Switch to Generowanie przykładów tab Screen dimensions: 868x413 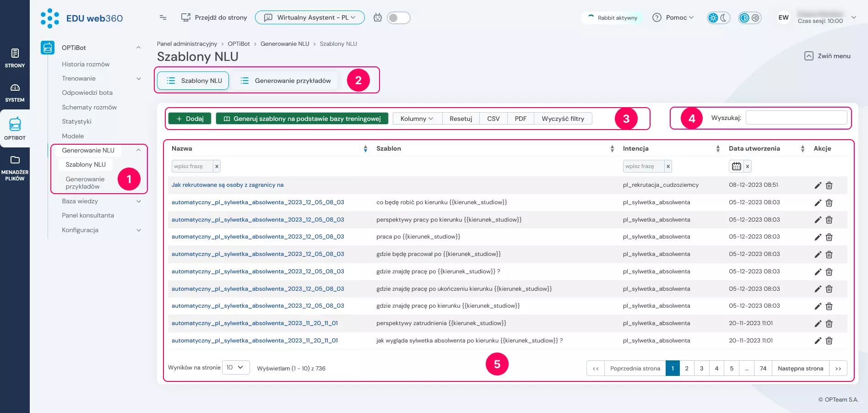tap(286, 81)
